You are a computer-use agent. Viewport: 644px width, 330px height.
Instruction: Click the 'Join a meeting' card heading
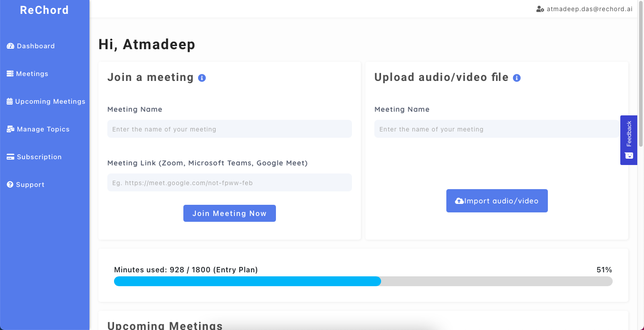[x=150, y=77]
